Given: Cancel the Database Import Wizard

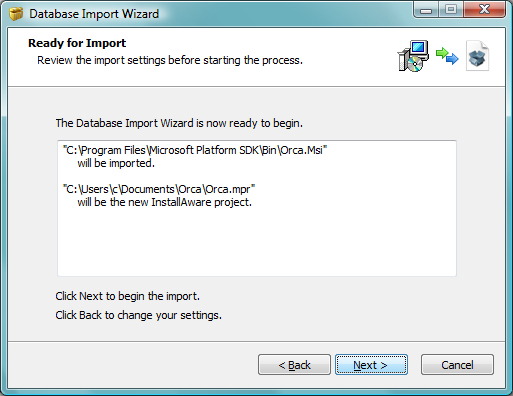Looking at the screenshot, I should point(457,365).
